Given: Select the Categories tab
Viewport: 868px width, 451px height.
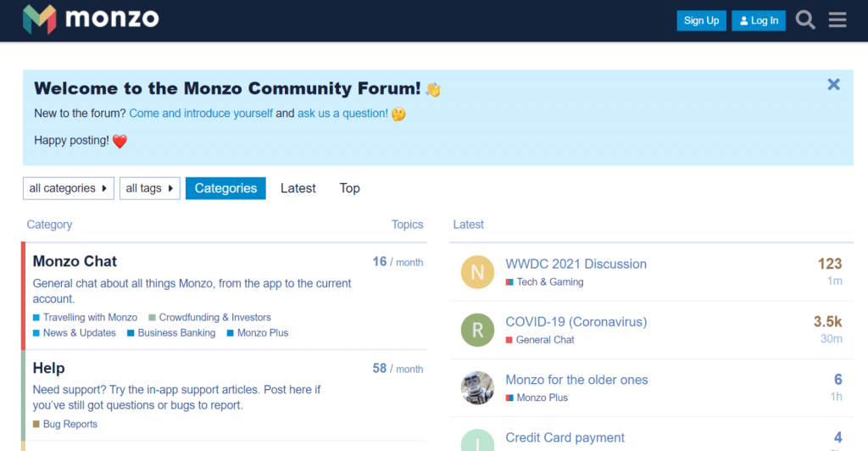Looking at the screenshot, I should (x=225, y=188).
